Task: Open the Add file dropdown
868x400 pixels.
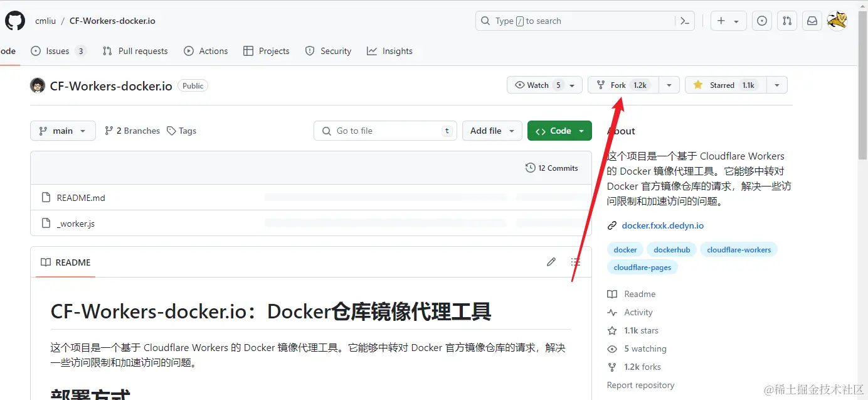Action: (x=492, y=131)
